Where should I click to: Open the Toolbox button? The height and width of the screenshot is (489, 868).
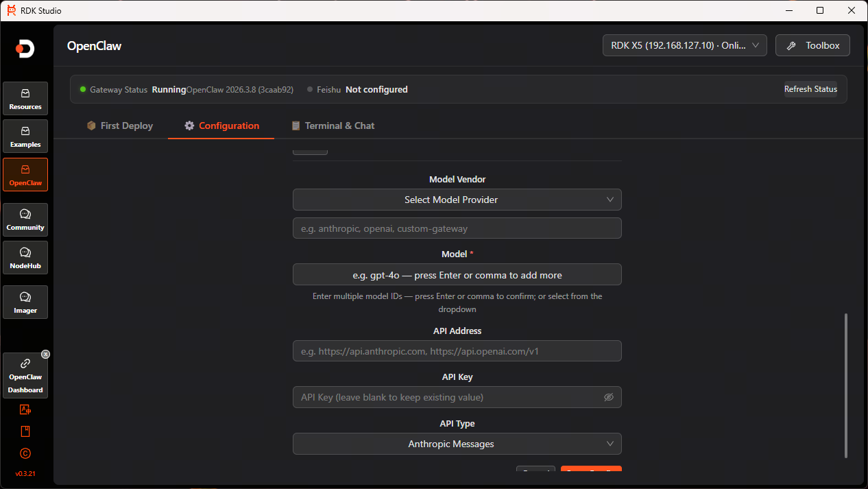click(x=812, y=45)
